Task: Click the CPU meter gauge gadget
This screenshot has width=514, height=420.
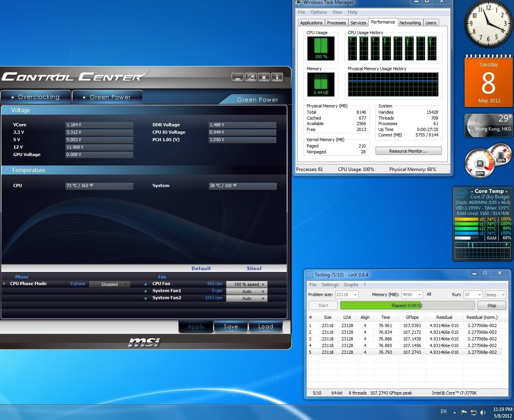Action: pos(480,163)
